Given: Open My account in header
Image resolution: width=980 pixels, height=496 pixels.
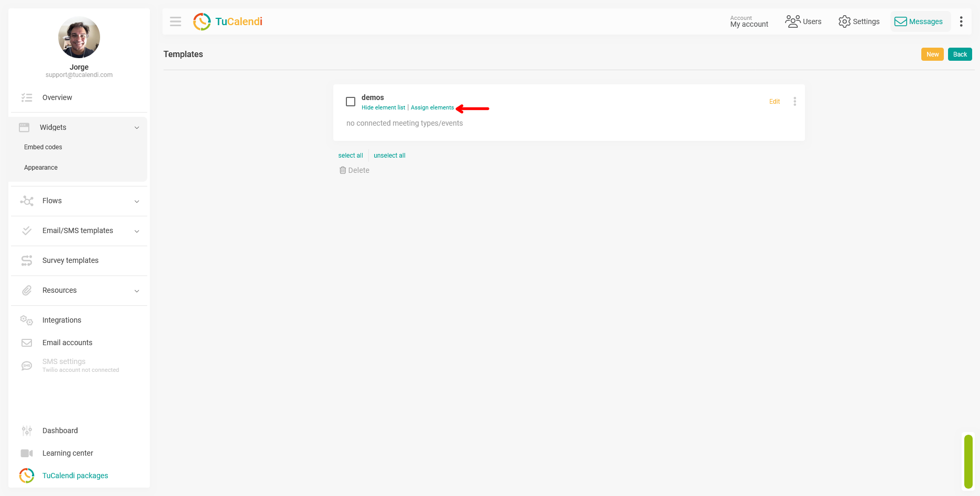Looking at the screenshot, I should point(749,21).
